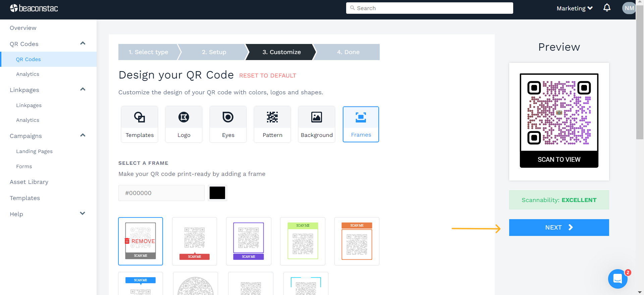Screen dimensions: 644x295
Task: Click the page vertical scrollbar
Action: [x=640, y=72]
